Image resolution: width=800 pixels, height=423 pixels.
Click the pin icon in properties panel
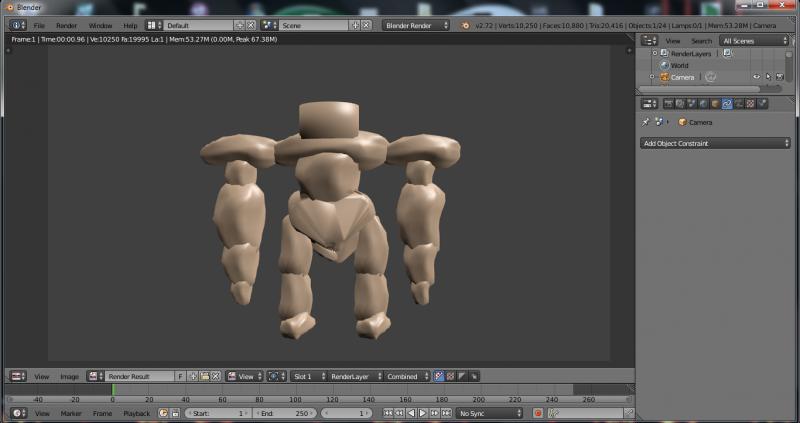pyautogui.click(x=646, y=122)
